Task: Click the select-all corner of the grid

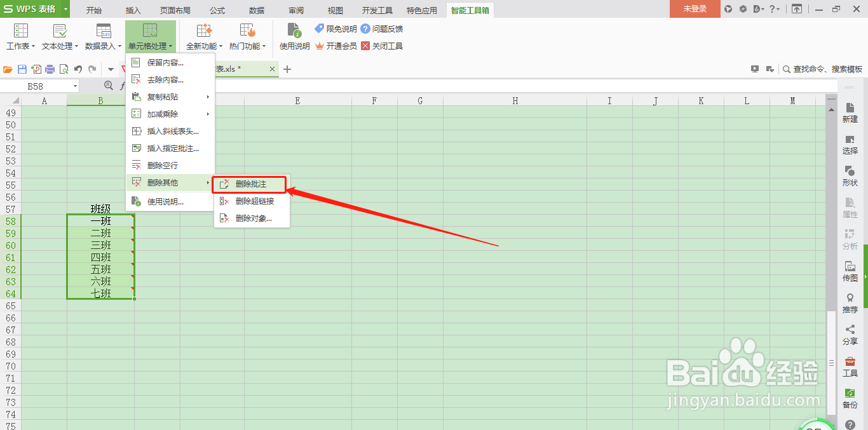Action: pos(11,100)
